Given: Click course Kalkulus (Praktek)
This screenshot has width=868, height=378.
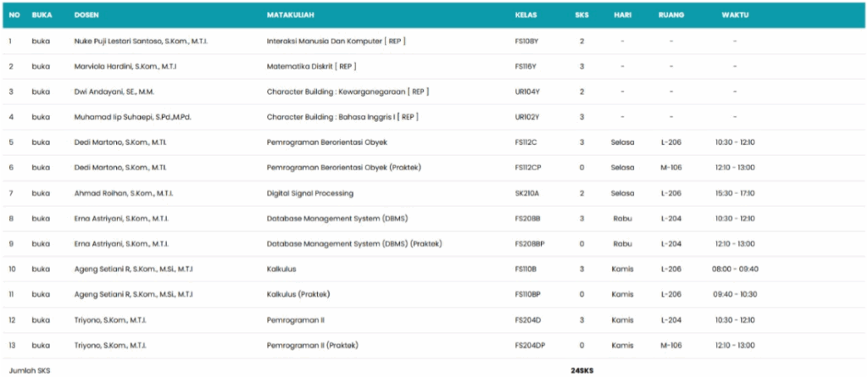Looking at the screenshot, I should coord(298,295).
